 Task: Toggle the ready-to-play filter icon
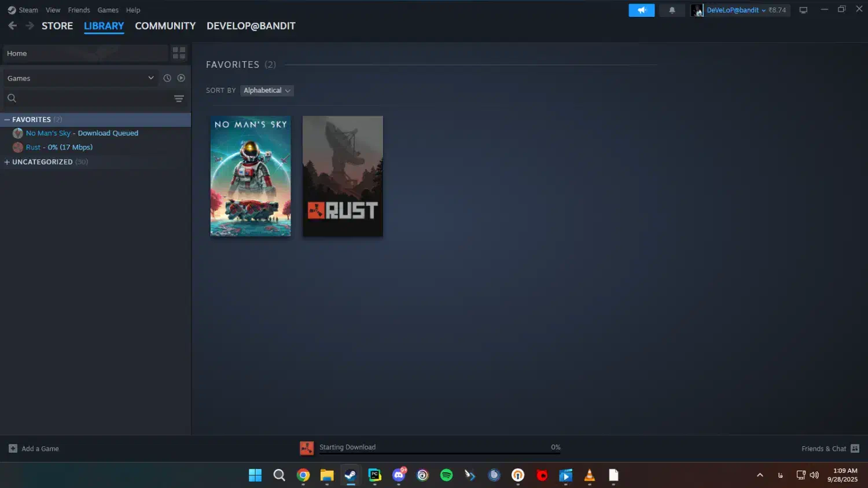(x=181, y=78)
